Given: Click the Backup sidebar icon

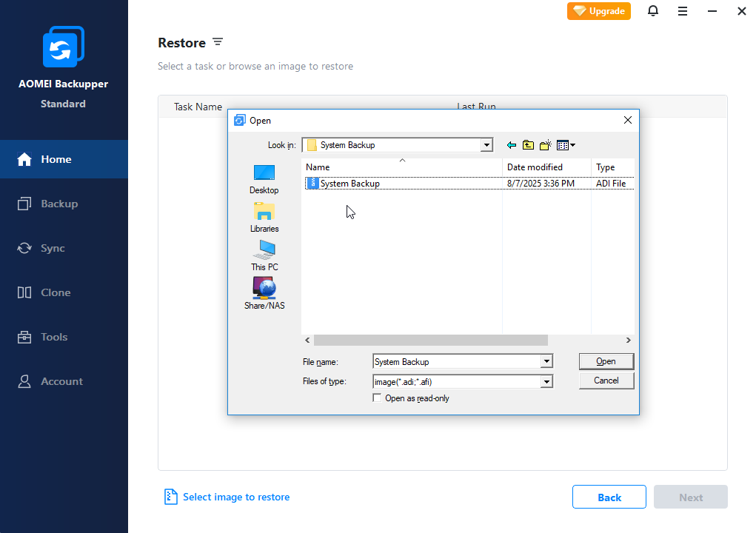Looking at the screenshot, I should pos(24,204).
